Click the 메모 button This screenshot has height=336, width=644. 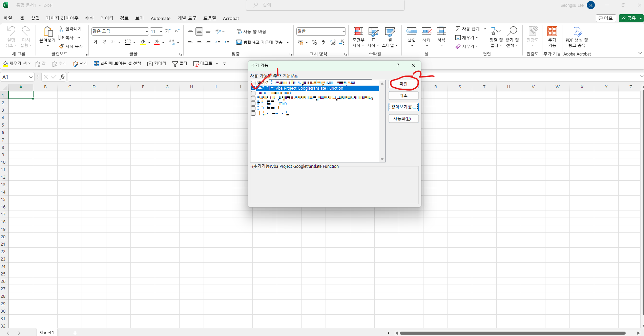[x=606, y=18]
